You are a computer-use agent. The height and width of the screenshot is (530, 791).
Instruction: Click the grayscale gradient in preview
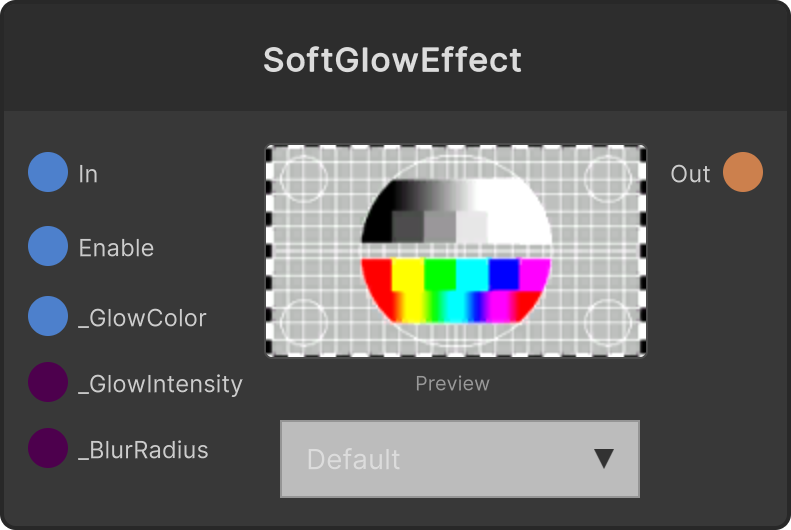coord(456,211)
